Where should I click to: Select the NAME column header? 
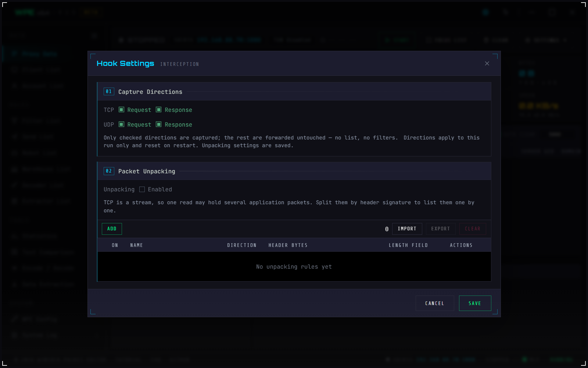(136, 245)
